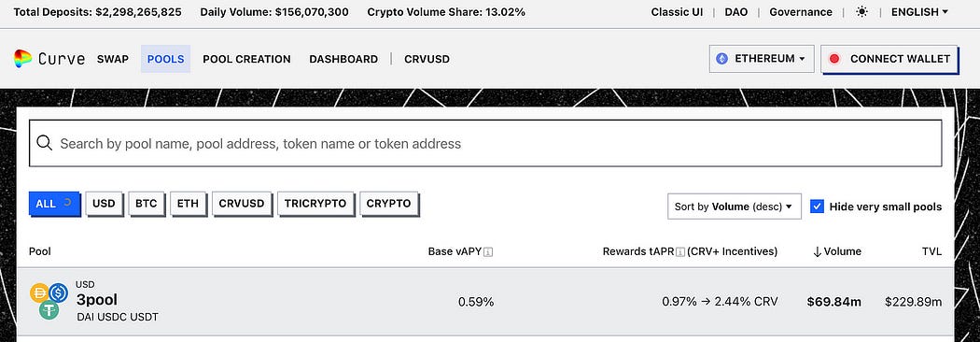Viewport: 980px width, 342px height.
Task: Uncheck Hide very small pools checkbox
Action: (x=817, y=207)
